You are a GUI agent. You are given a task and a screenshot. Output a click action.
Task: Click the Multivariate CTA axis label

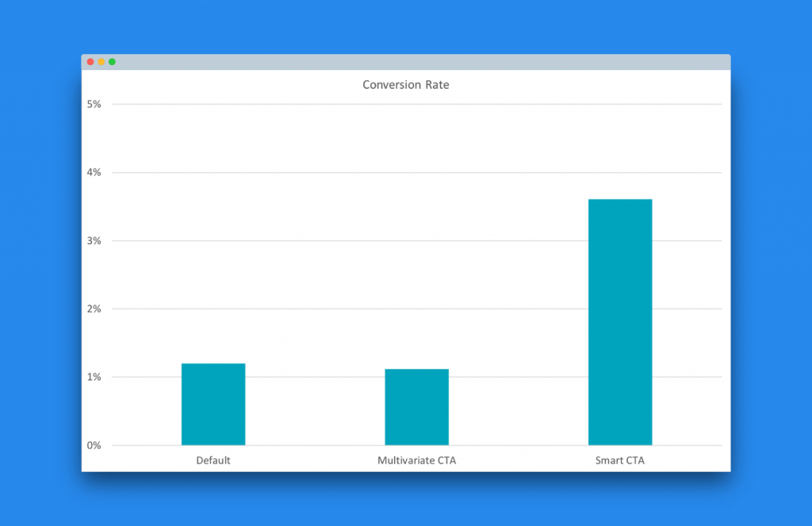(416, 460)
